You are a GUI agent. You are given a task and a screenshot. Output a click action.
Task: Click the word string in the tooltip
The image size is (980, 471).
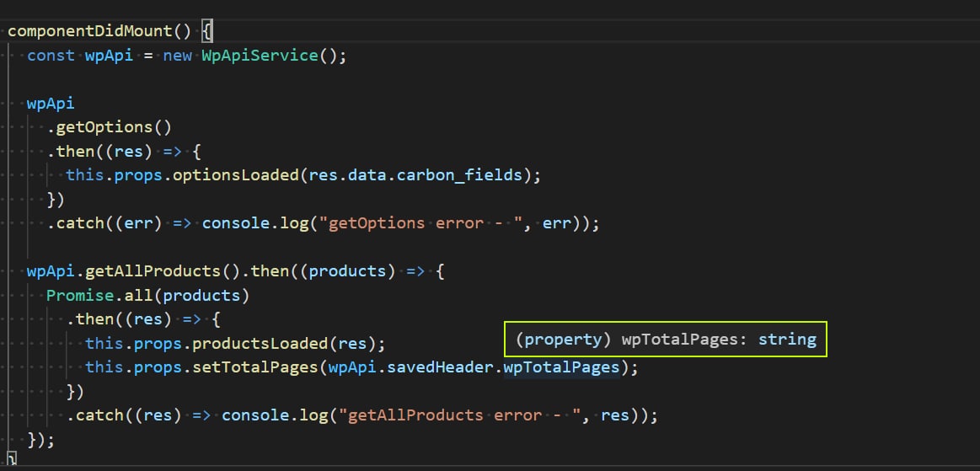pyautogui.click(x=787, y=340)
